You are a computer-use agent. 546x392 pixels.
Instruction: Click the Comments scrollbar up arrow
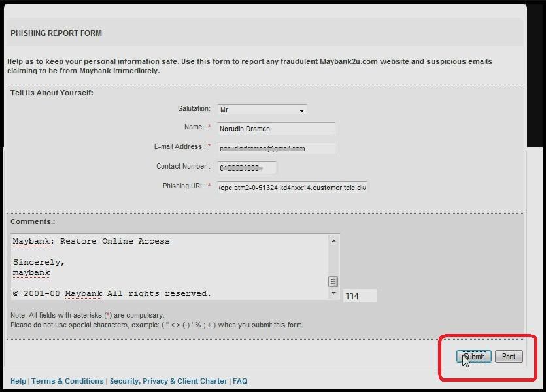pos(333,241)
